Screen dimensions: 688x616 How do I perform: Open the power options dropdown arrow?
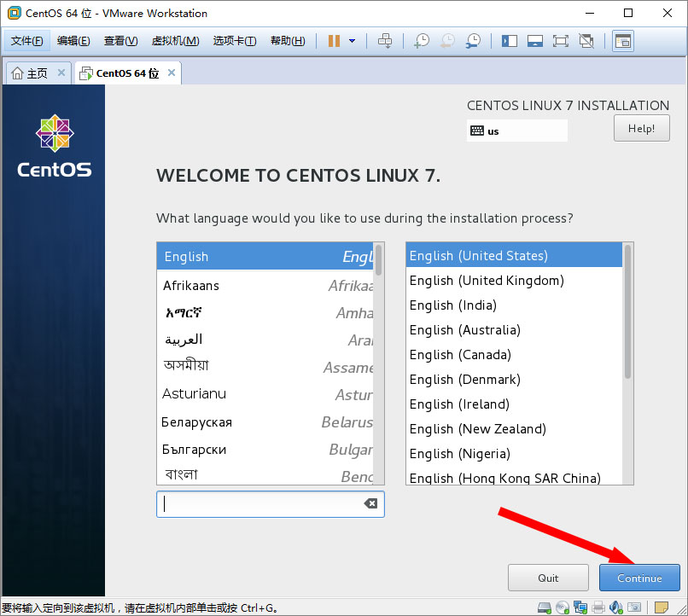tap(352, 41)
